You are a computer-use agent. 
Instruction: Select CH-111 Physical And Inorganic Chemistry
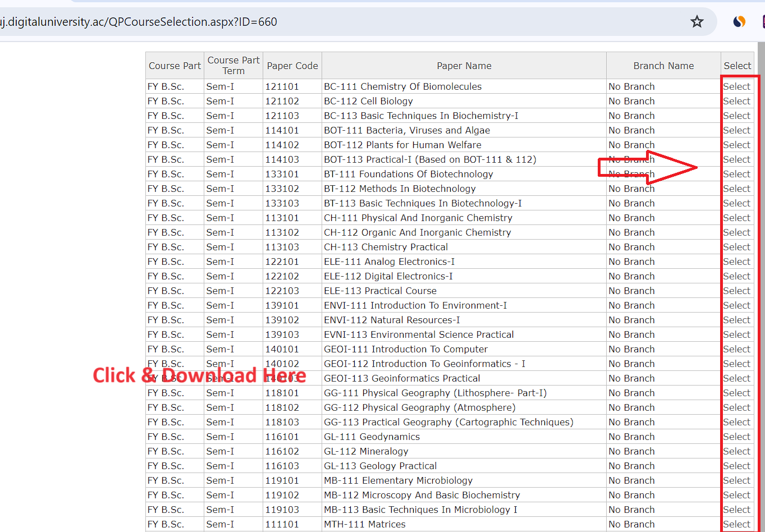coord(736,218)
